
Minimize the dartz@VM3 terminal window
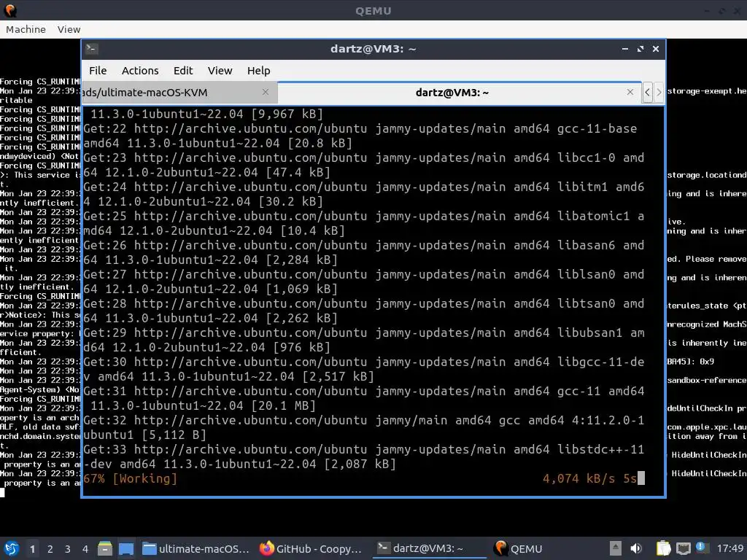(625, 49)
